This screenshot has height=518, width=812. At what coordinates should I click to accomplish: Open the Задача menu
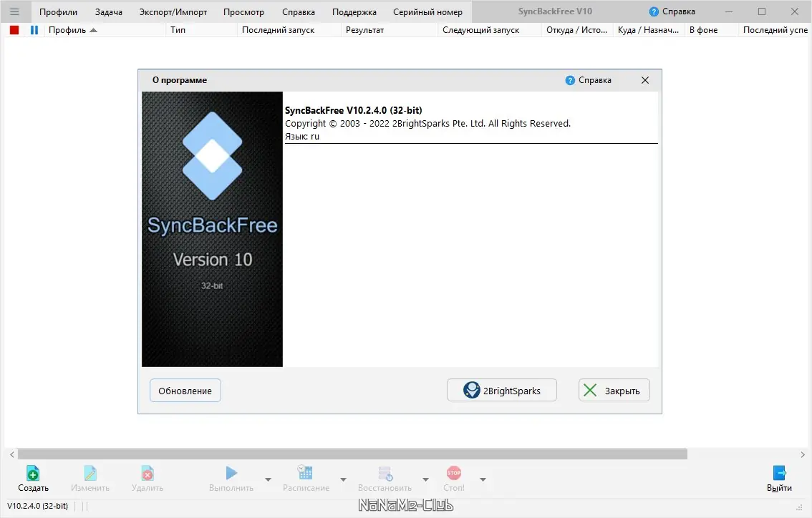click(108, 12)
